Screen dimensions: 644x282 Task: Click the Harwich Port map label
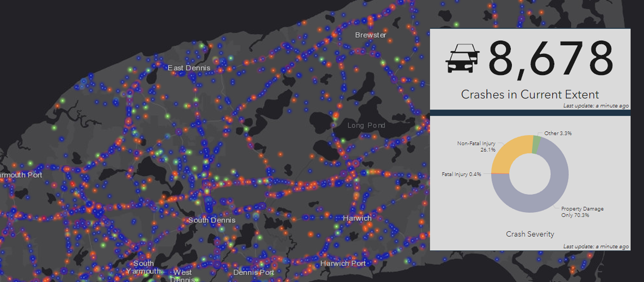(x=343, y=263)
